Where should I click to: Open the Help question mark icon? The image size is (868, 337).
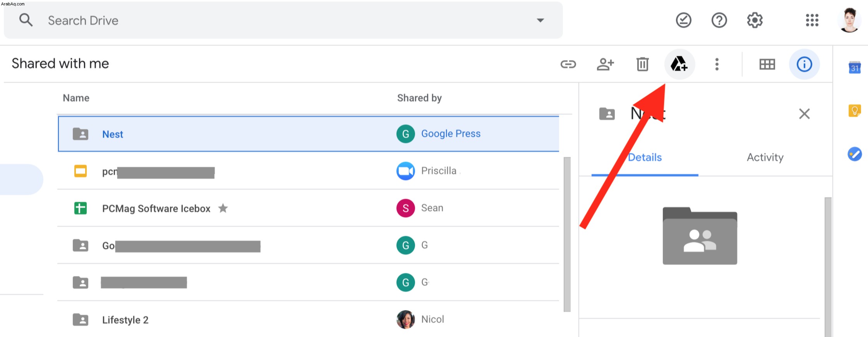click(x=719, y=20)
